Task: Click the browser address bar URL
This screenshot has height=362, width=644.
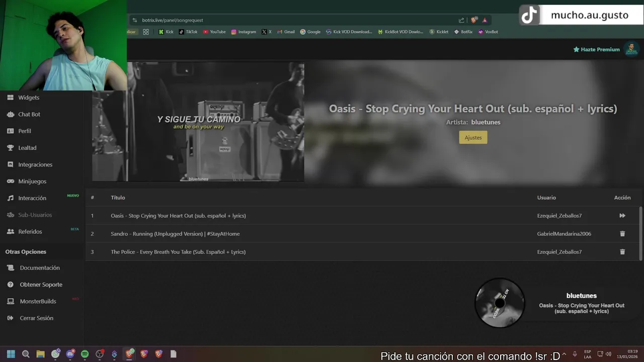Action: pos(173,20)
